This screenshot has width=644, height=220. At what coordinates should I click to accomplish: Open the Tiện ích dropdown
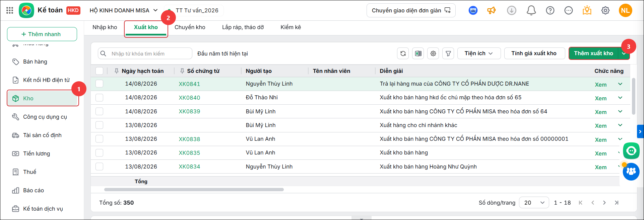479,53
